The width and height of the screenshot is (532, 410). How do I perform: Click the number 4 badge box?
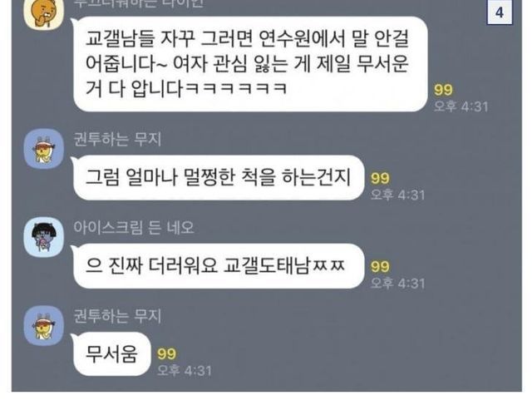(x=500, y=13)
